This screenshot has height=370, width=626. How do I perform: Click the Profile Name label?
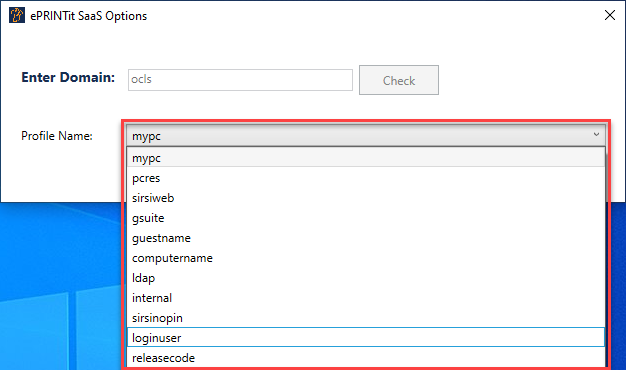point(57,136)
